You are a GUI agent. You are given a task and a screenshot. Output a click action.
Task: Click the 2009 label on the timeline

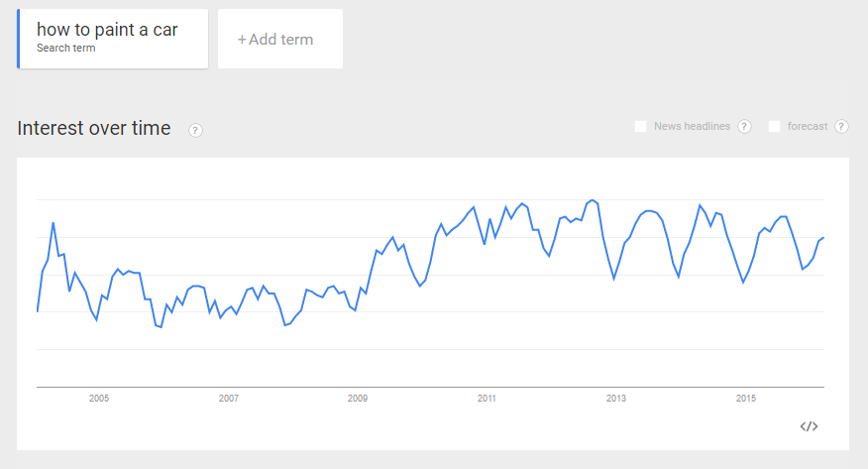coord(358,399)
